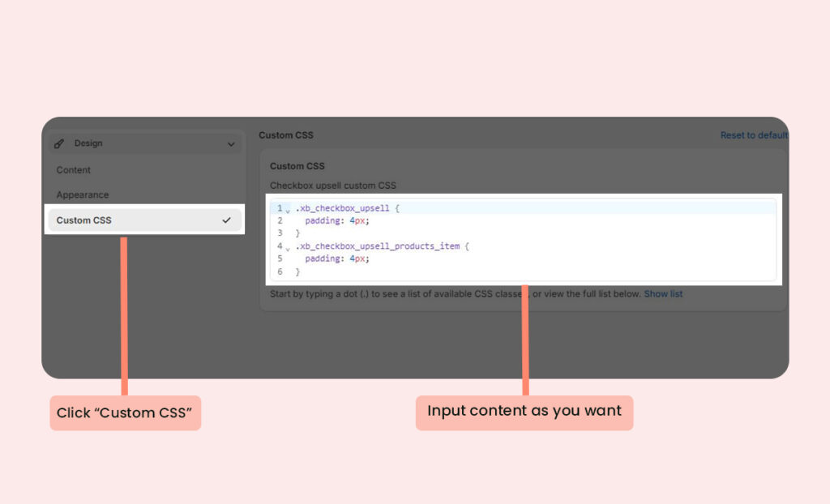Click line number 2 in the gutter
830x504 pixels.
pyautogui.click(x=280, y=220)
